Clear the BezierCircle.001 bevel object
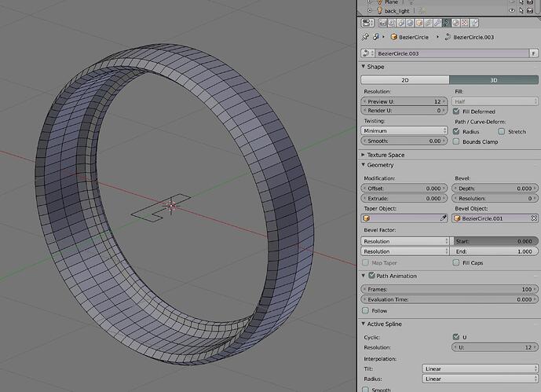This screenshot has width=541, height=392. (534, 218)
